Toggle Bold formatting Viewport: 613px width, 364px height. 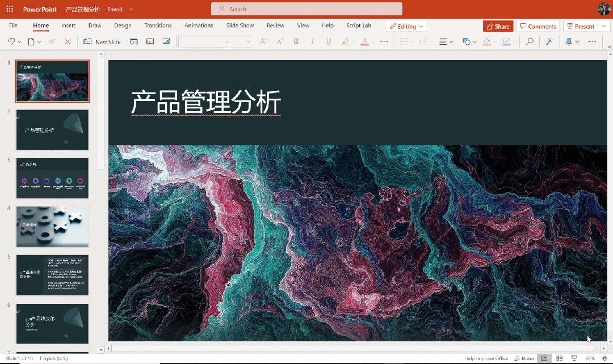click(296, 41)
